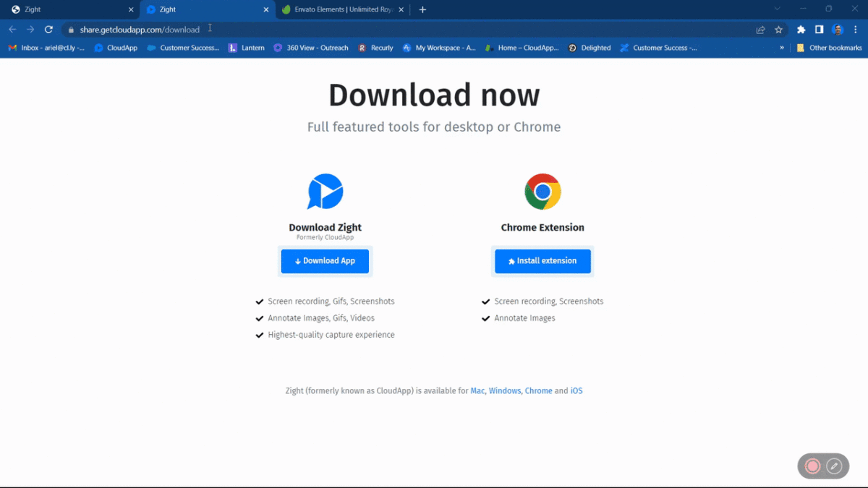Screen dimensions: 868x488
Task: Reload the page
Action: (48, 30)
